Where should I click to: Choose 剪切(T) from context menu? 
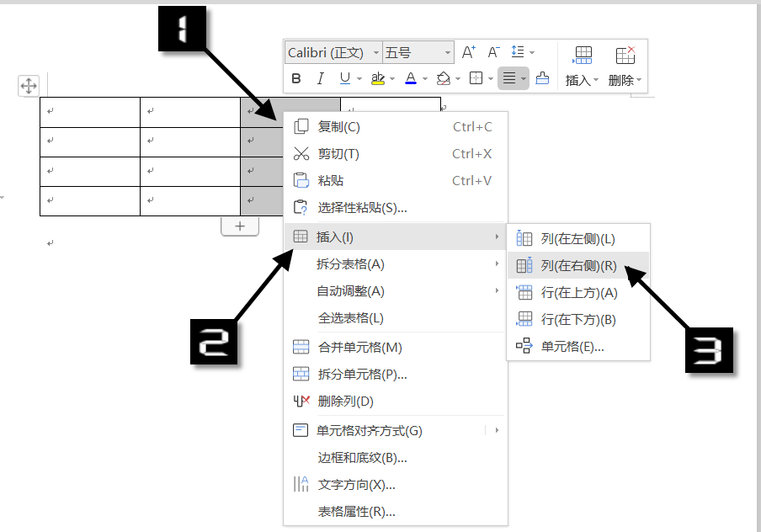pos(395,154)
